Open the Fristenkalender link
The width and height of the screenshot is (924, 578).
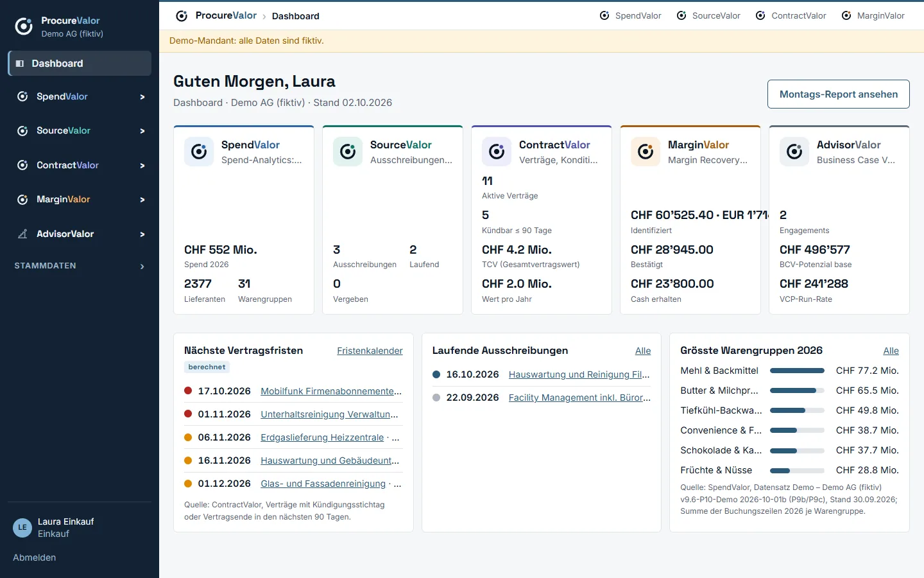(370, 351)
